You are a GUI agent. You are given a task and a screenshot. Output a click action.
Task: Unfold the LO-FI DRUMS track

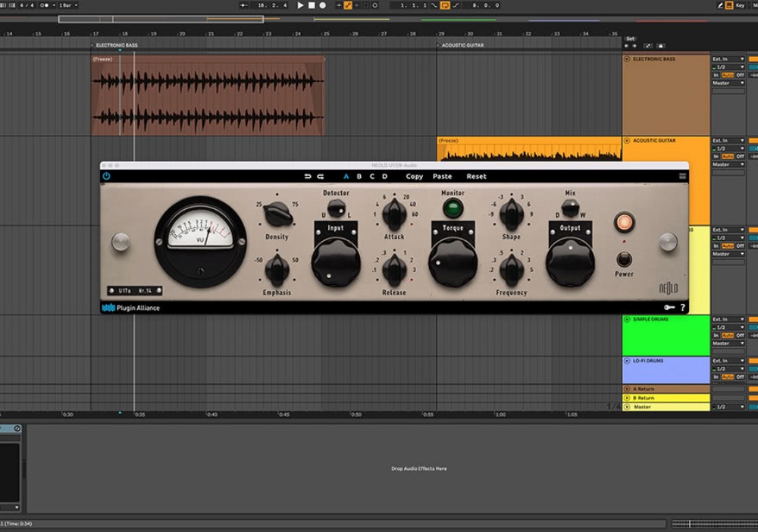coord(627,361)
